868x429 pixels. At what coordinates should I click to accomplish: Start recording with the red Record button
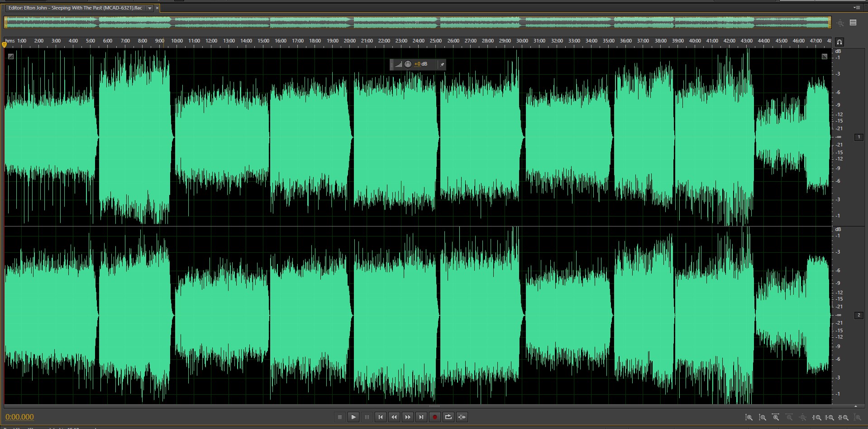[435, 417]
